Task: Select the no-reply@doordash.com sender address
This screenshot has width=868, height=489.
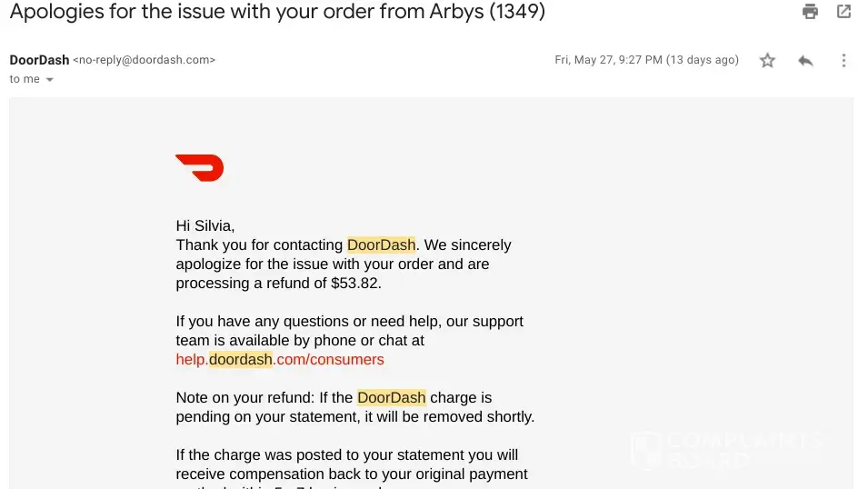Action: coord(144,60)
